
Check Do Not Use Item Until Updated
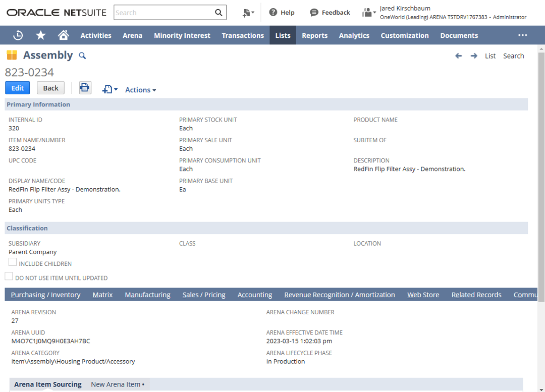(x=9, y=276)
